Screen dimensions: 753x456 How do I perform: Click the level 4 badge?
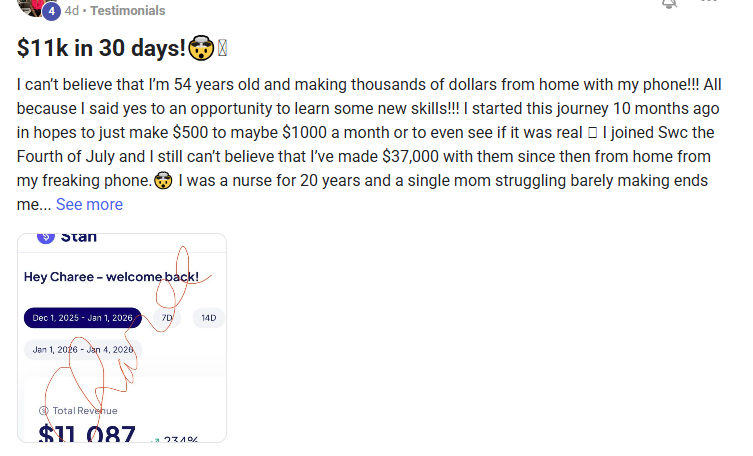[51, 12]
